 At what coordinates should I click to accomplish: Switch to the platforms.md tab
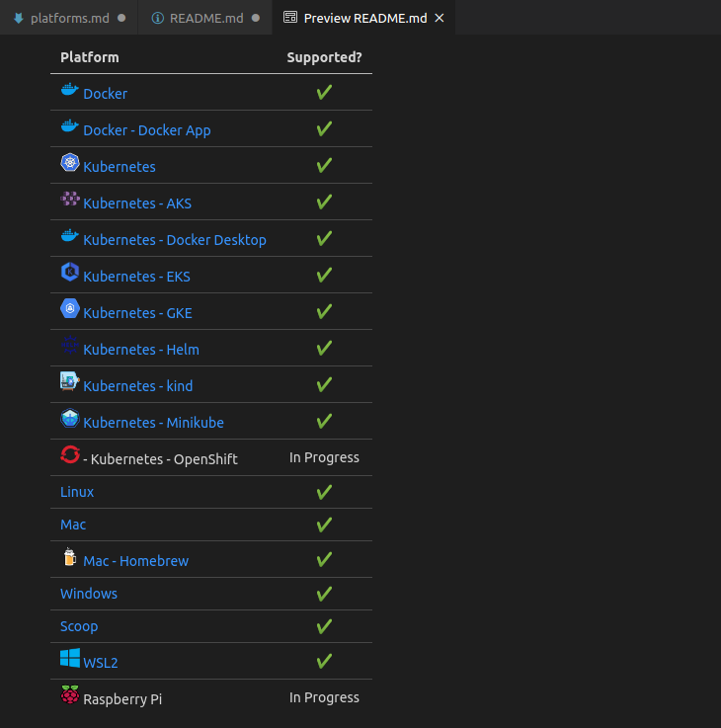[x=69, y=18]
